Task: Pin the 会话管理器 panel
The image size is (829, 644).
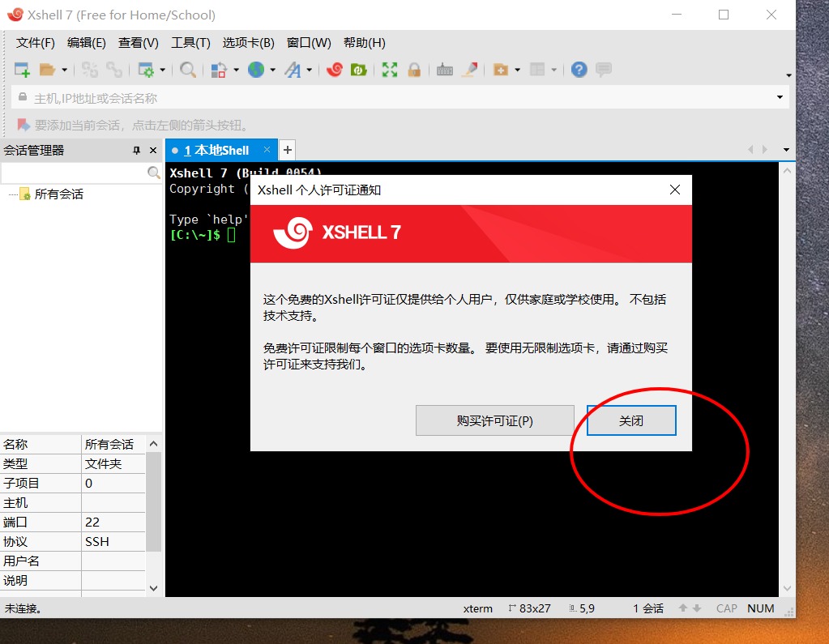Action: click(x=136, y=151)
